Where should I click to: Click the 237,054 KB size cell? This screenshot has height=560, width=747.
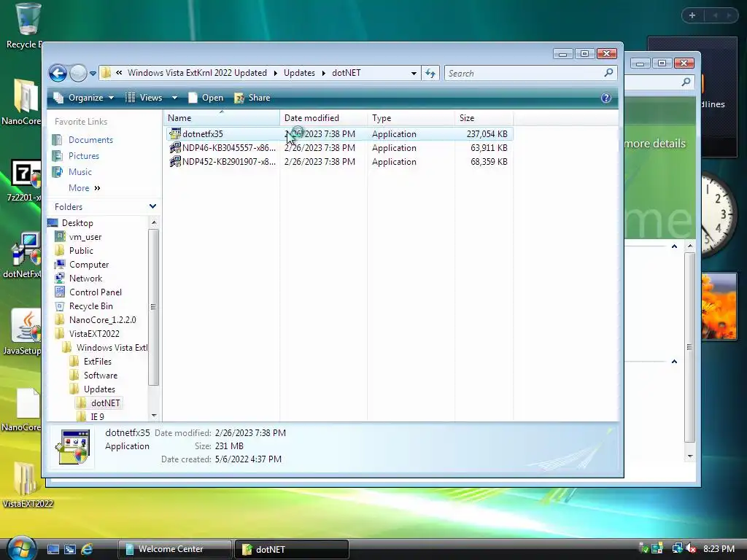pyautogui.click(x=487, y=134)
